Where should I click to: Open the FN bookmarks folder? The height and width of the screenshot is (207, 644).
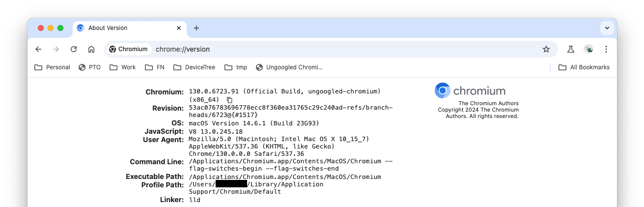155,67
